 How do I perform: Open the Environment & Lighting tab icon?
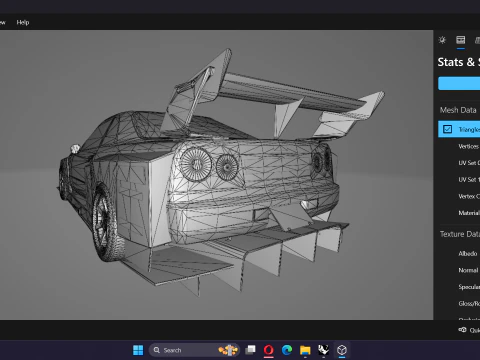(442, 40)
